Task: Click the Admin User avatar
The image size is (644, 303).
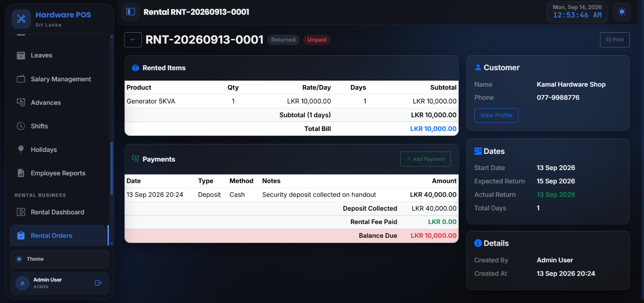Action: pos(23,283)
